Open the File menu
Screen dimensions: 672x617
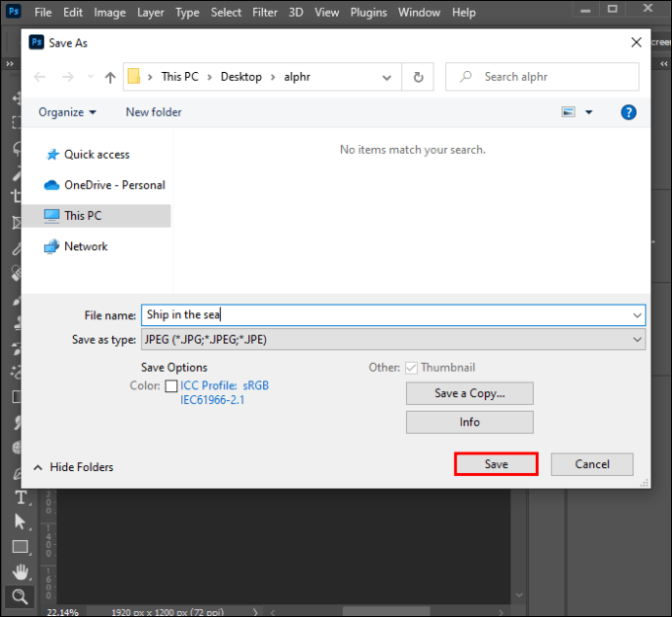[x=43, y=13]
